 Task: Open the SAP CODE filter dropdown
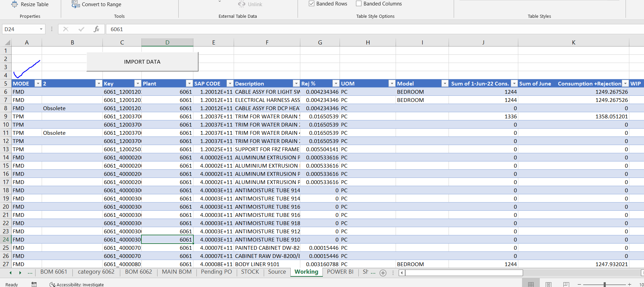[x=230, y=83]
